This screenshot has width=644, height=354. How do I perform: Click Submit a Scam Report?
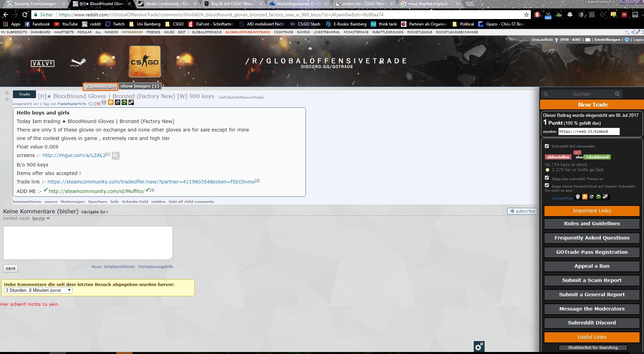click(x=592, y=280)
